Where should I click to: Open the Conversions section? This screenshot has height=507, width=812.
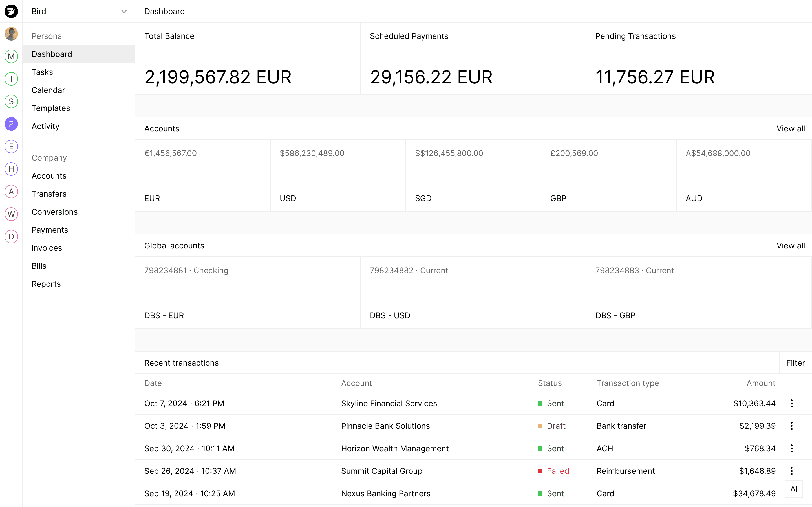[x=54, y=212]
